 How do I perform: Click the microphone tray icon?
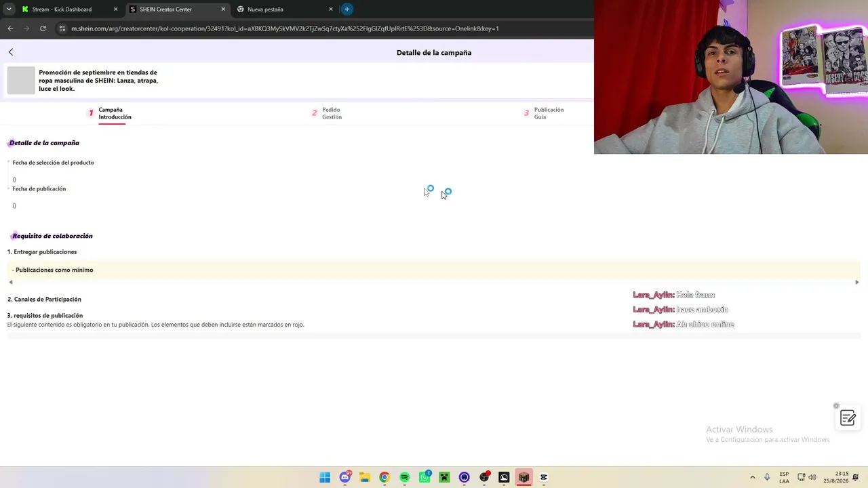pyautogui.click(x=767, y=477)
